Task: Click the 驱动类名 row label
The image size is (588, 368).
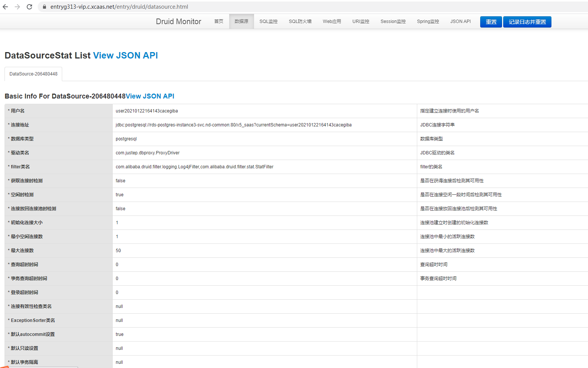Action: [x=20, y=153]
